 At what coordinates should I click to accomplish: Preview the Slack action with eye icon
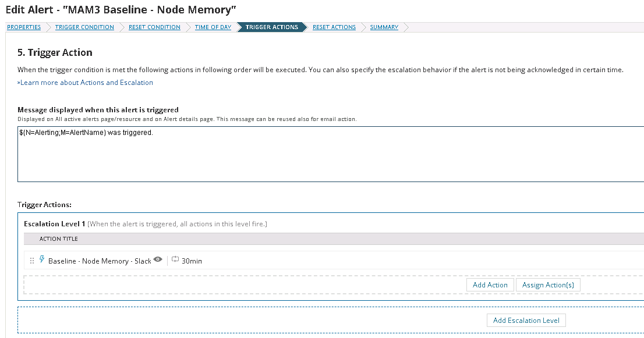click(158, 259)
